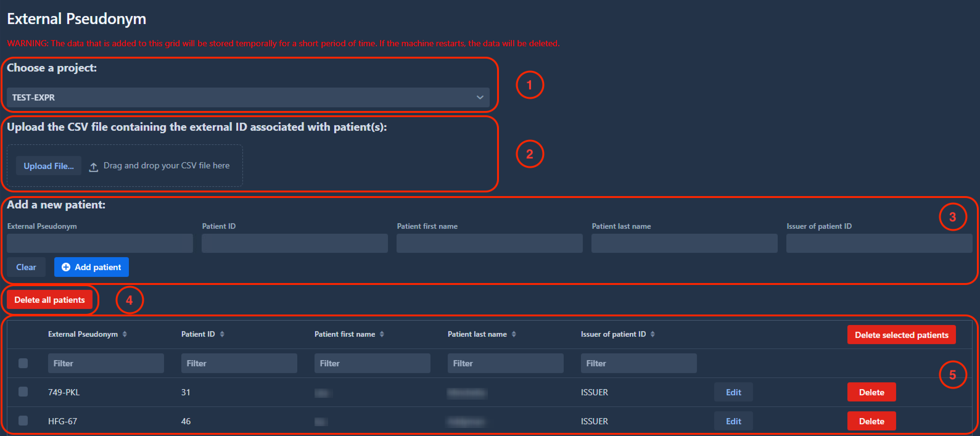Click the drag and drop CSV text area

pyautogui.click(x=167, y=166)
